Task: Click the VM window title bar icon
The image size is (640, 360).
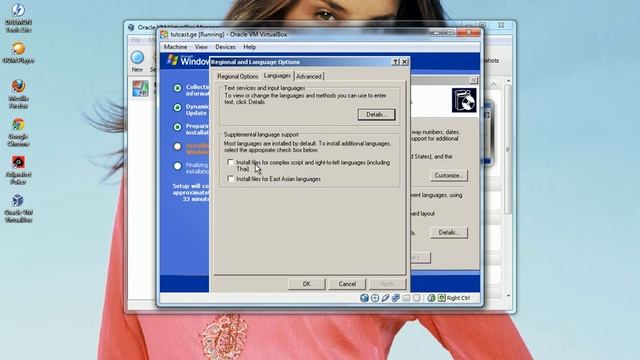Action: click(x=164, y=35)
